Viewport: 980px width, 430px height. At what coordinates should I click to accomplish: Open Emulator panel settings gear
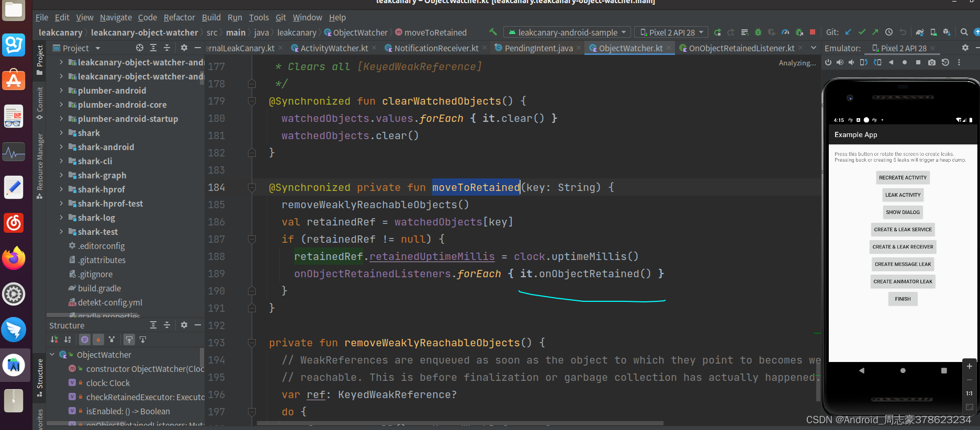(965, 48)
